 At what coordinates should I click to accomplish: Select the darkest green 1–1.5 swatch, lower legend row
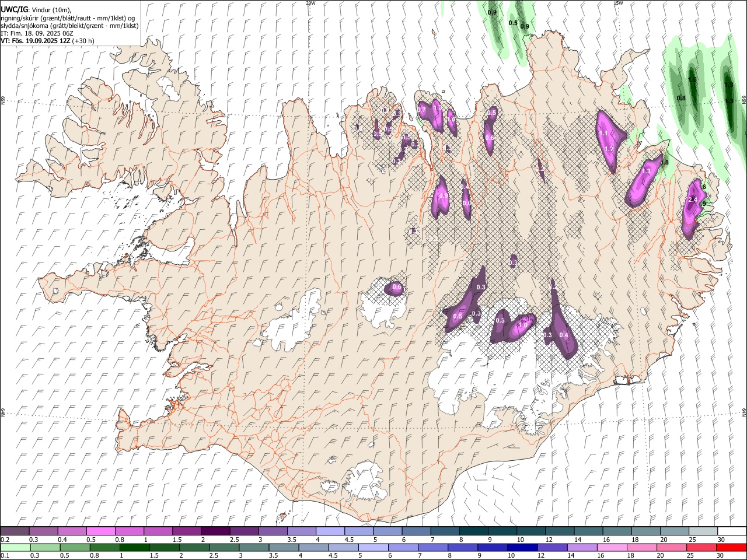click(x=135, y=548)
